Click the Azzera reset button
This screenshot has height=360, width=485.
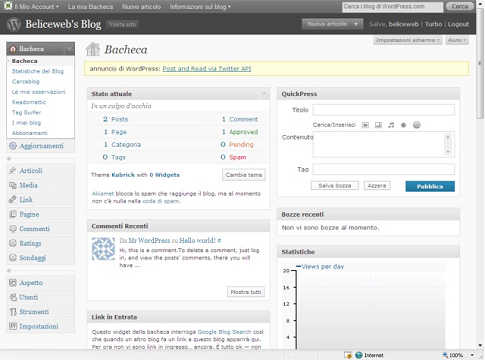377,186
